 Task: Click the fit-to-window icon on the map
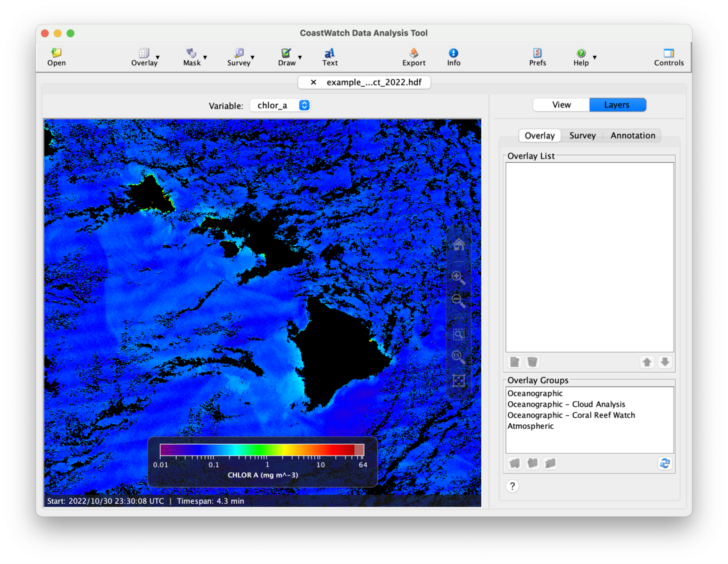point(458,381)
